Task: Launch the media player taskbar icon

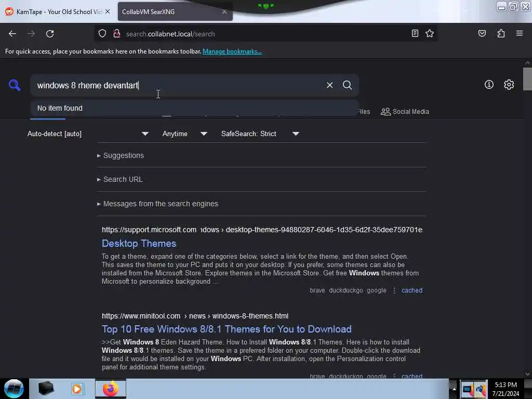Action: coord(77,389)
